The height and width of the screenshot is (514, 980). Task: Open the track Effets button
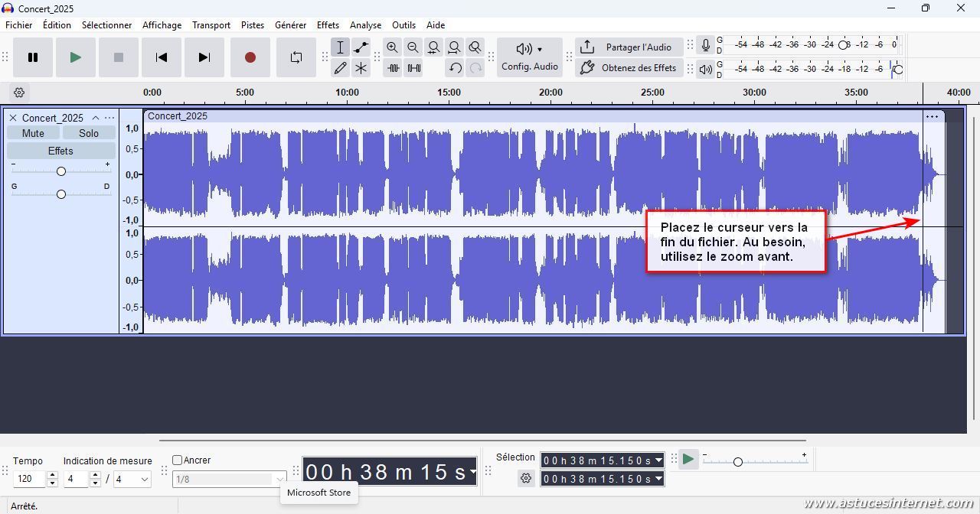(60, 151)
